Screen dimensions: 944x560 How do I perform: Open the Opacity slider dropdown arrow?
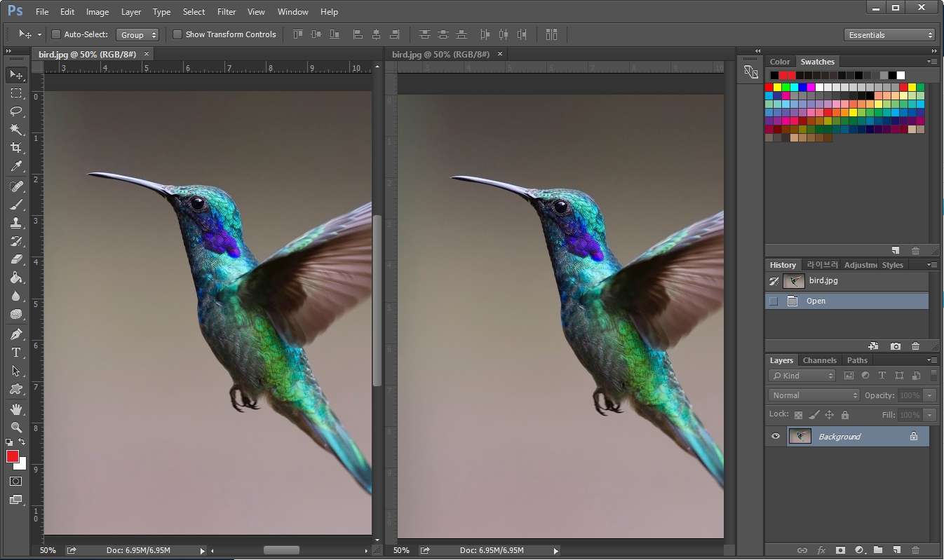point(930,395)
